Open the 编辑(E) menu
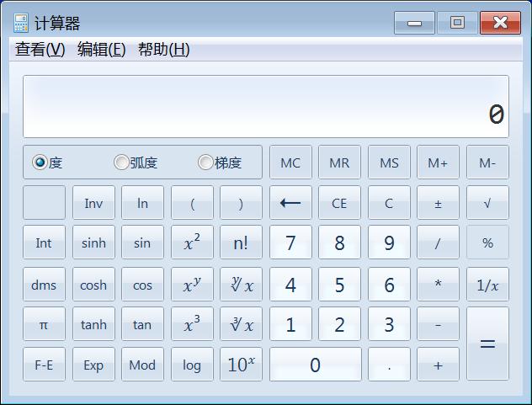Viewport: 532px width, 405px height. coord(102,50)
